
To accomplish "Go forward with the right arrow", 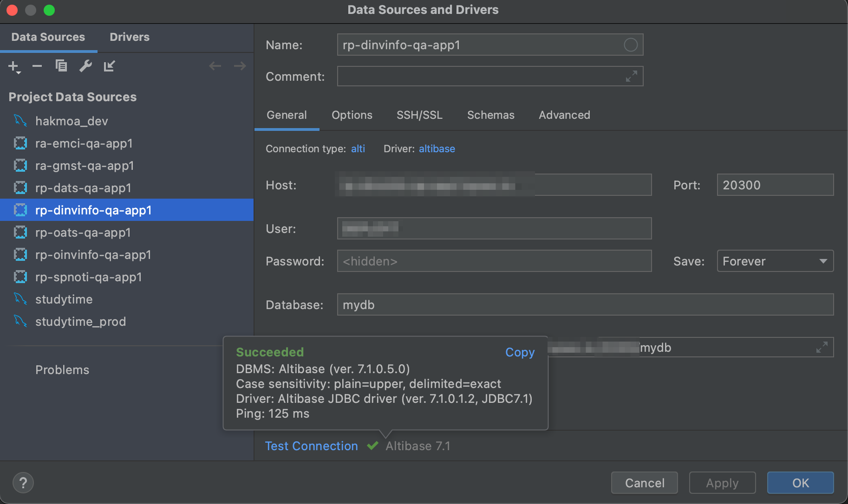I will pyautogui.click(x=240, y=66).
